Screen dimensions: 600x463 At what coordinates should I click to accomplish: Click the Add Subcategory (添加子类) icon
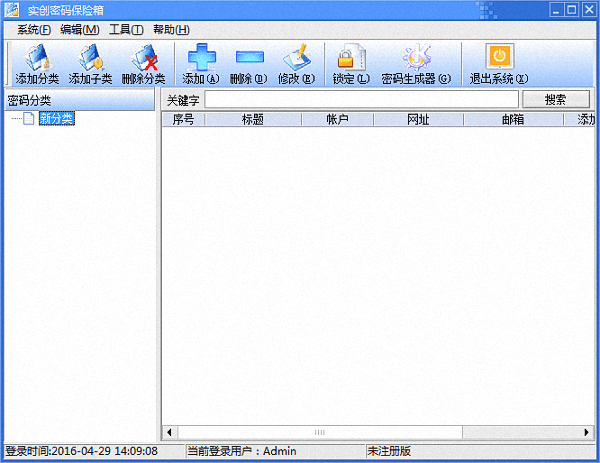[x=90, y=63]
